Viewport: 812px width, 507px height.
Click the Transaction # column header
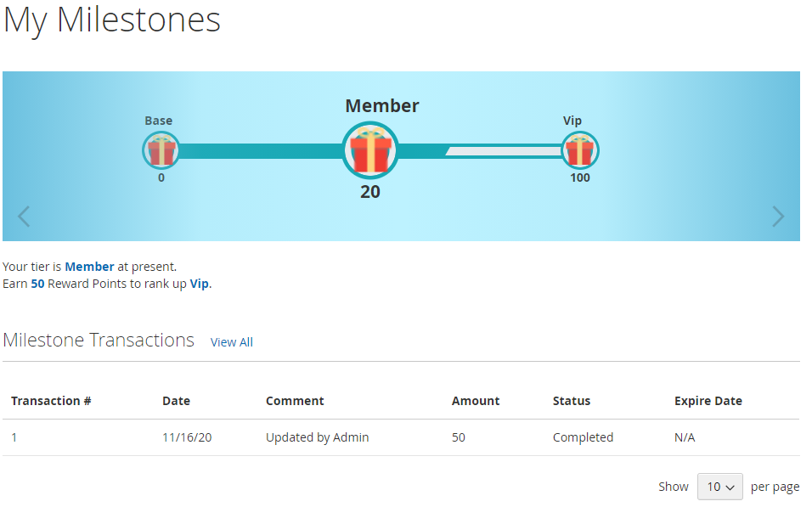tap(51, 401)
